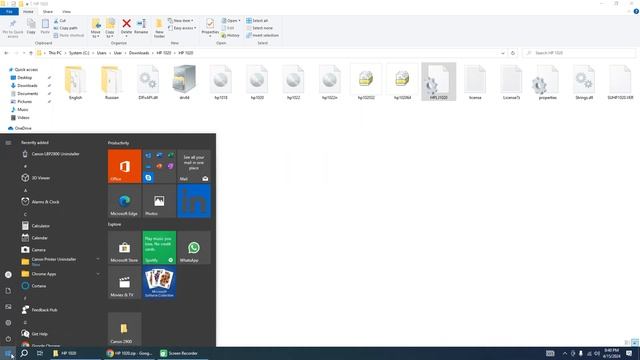Open the Canon 2900 tile
The height and width of the screenshot is (360, 640).
(x=124, y=329)
